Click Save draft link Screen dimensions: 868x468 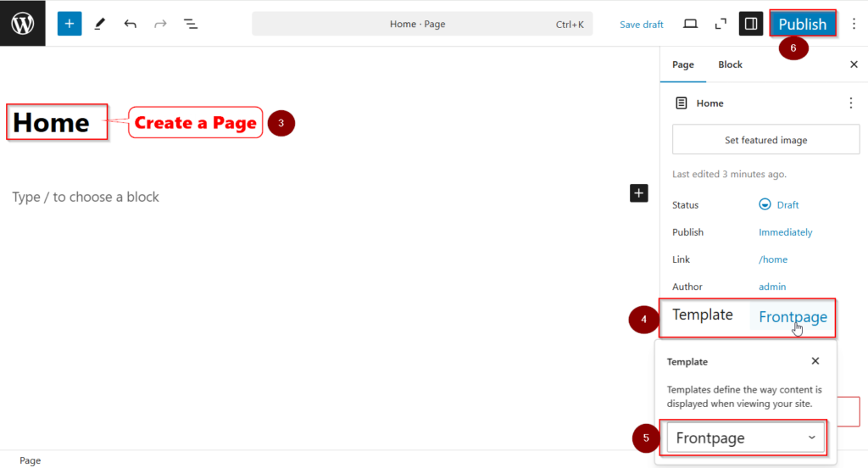click(x=642, y=25)
